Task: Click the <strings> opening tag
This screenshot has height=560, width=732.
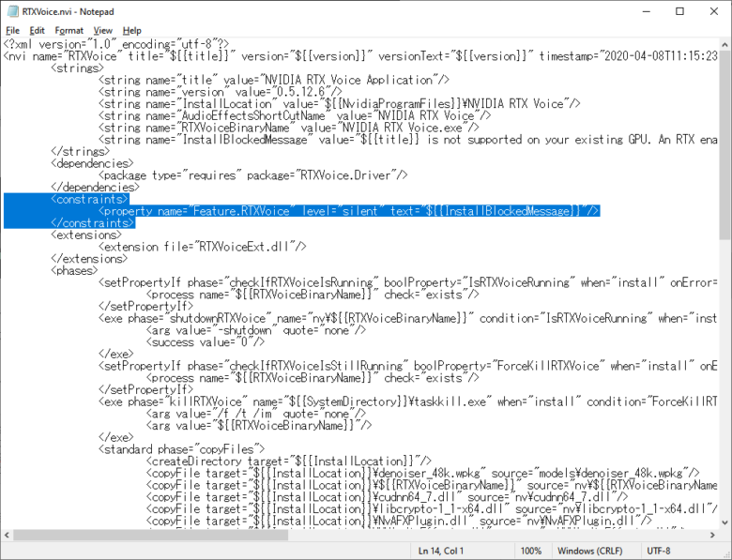Action: (78, 68)
